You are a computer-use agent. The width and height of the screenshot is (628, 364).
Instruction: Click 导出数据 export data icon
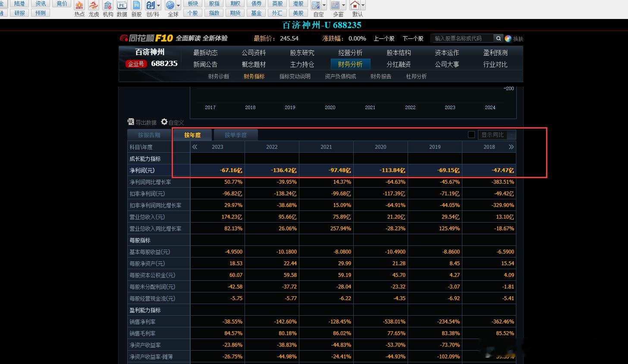142,122
